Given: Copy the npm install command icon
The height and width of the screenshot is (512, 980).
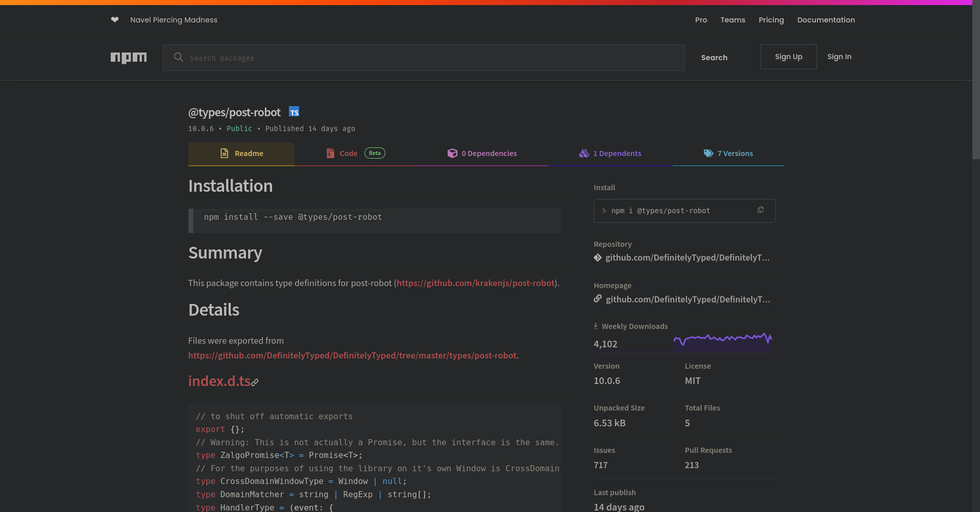Looking at the screenshot, I should tap(761, 210).
